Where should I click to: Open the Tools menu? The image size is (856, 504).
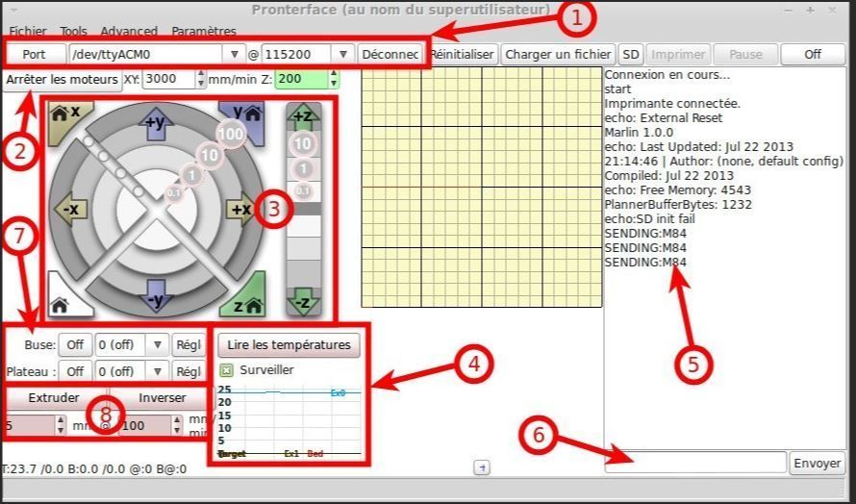tap(74, 31)
